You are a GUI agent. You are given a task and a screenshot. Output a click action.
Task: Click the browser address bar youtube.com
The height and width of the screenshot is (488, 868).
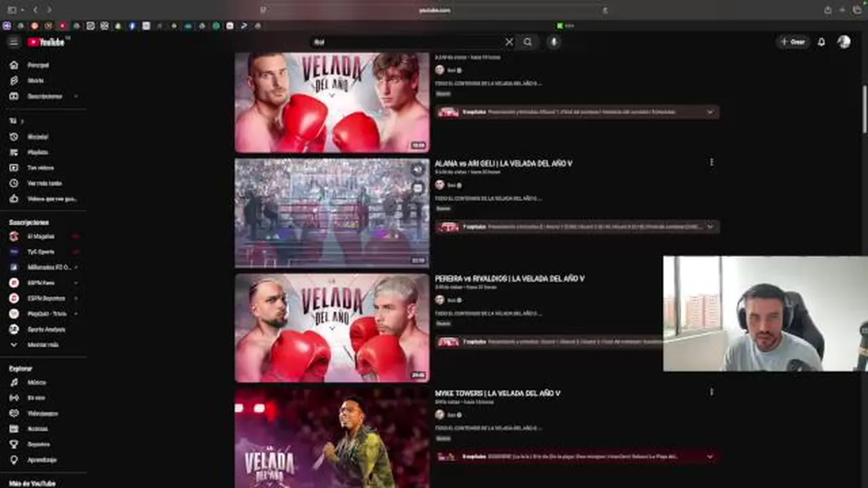click(x=434, y=10)
